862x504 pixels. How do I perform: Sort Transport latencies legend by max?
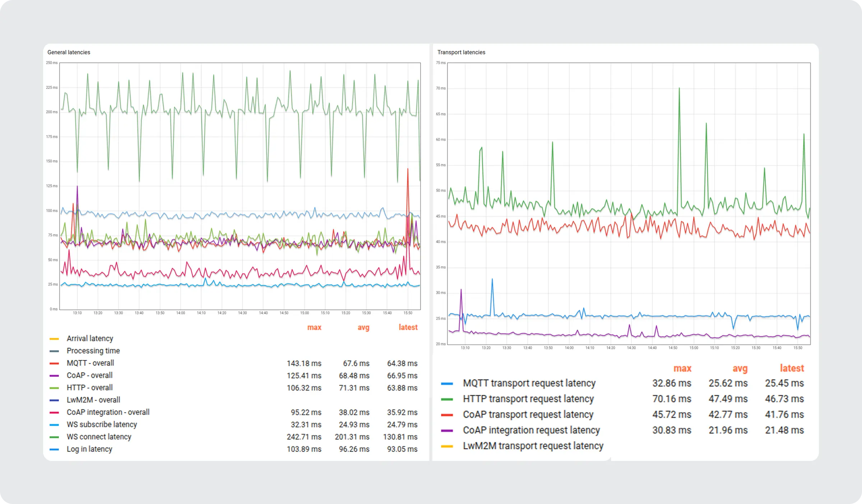[682, 368]
